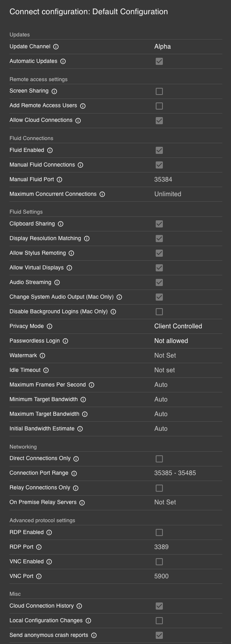The width and height of the screenshot is (231, 644).
Task: Enable Direct Connections Only checkbox
Action: [x=159, y=459]
